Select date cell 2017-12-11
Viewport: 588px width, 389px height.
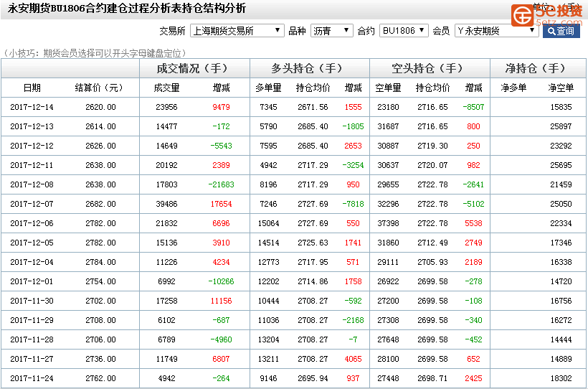point(32,165)
